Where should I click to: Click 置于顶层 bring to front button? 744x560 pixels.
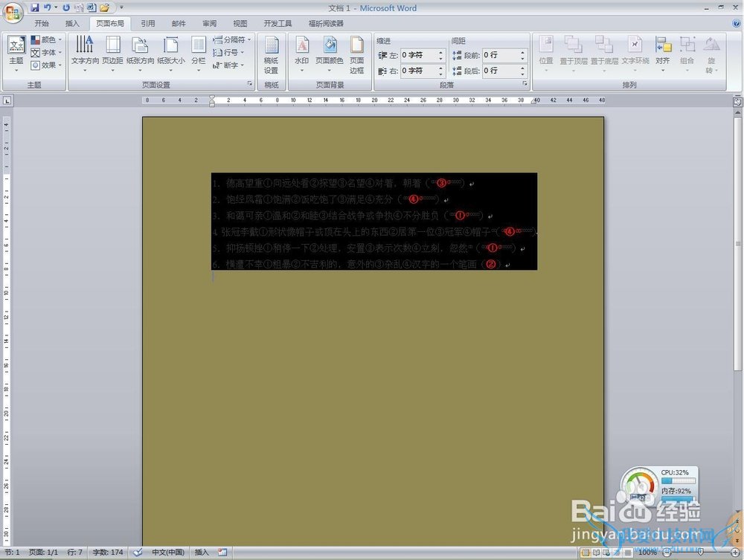573,54
